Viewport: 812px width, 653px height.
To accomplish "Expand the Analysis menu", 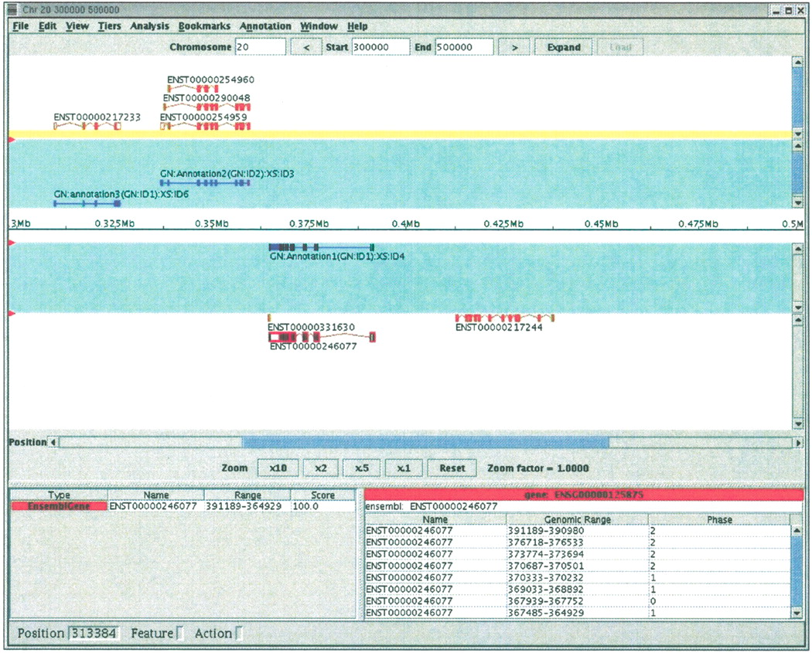I will (149, 26).
